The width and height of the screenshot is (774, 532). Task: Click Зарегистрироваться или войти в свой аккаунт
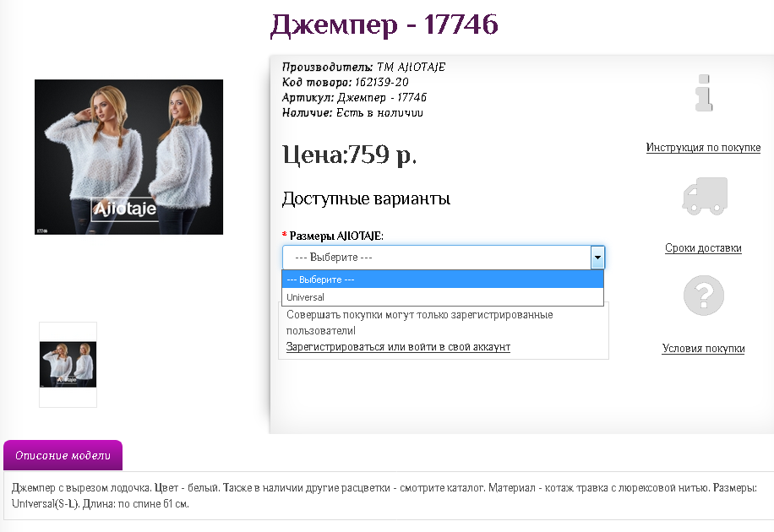click(x=398, y=347)
